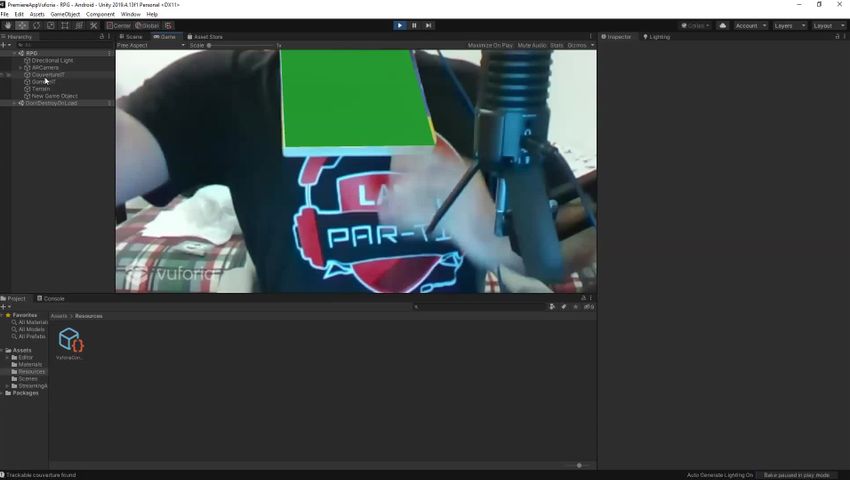This screenshot has width=850, height=480.
Task: Switch to the Scene tab
Action: coord(131,36)
